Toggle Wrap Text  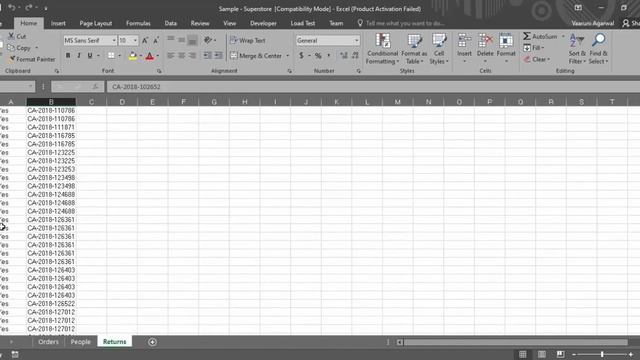tap(248, 40)
